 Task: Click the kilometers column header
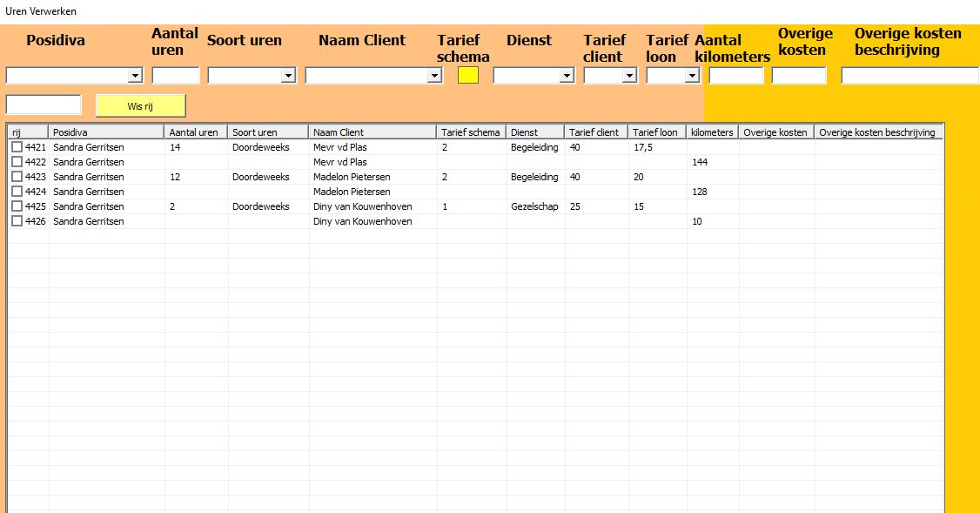pos(714,132)
